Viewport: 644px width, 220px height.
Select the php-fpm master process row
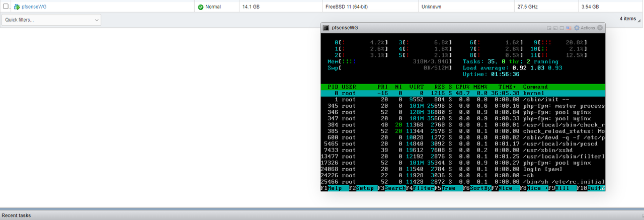click(x=463, y=106)
